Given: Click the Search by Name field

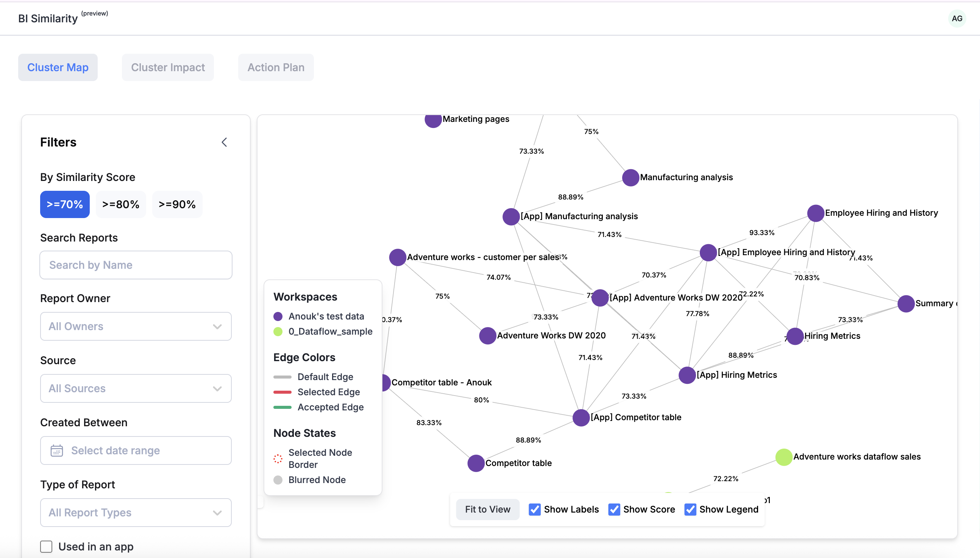Looking at the screenshot, I should pos(136,265).
